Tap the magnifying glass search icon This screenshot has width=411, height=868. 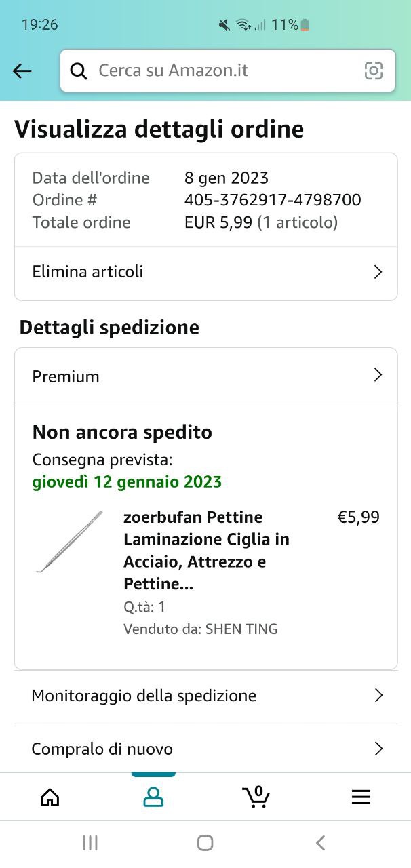pos(79,71)
